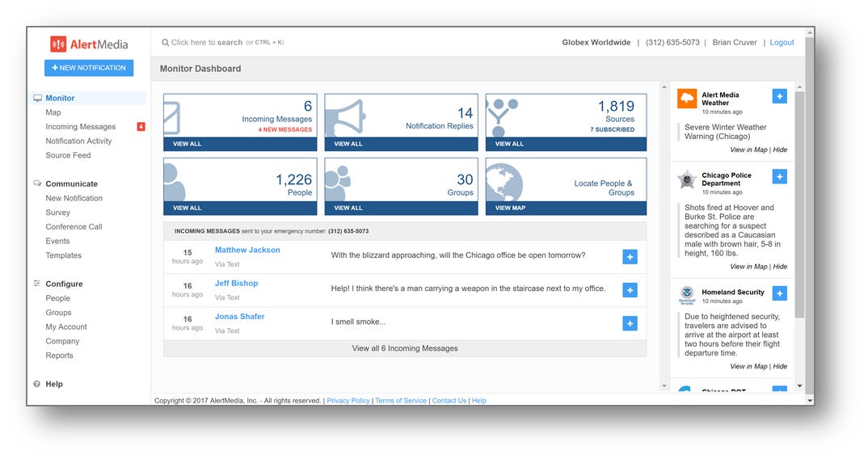Open New Notification under Communicate
This screenshot has width=868, height=459.
(x=74, y=198)
